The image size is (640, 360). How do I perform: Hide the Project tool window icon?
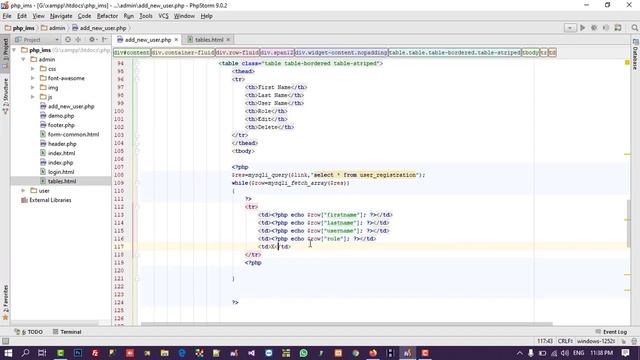coord(104,40)
